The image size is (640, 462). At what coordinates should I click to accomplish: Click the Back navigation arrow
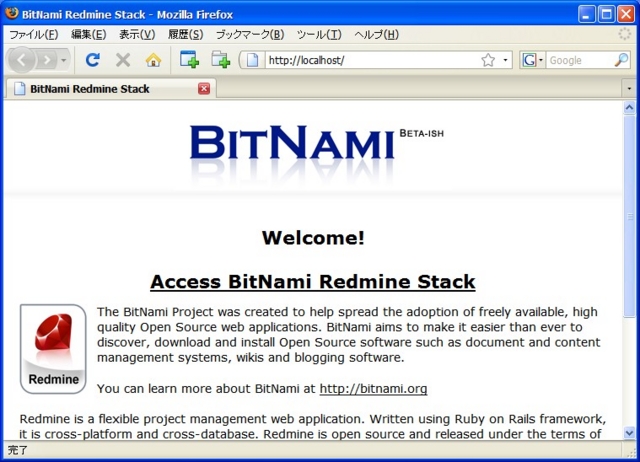[21, 60]
